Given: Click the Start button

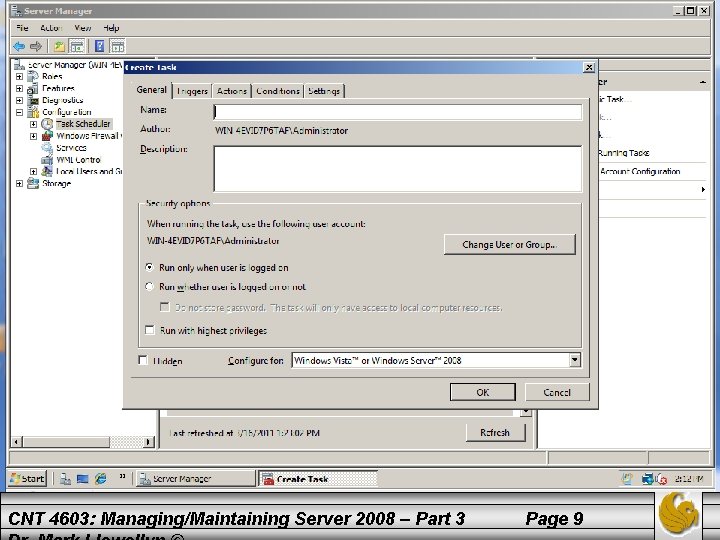Looking at the screenshot, I should [28, 479].
